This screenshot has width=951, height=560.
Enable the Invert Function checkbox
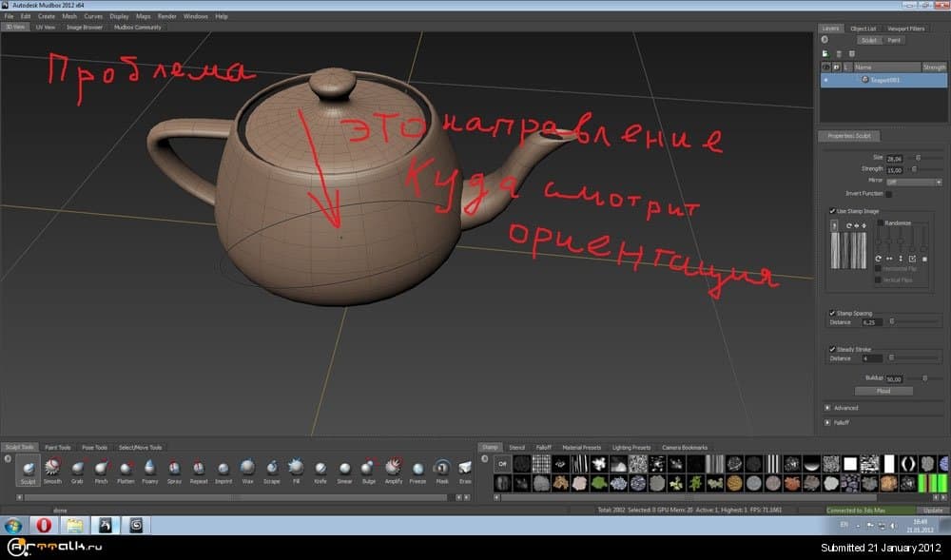(888, 194)
